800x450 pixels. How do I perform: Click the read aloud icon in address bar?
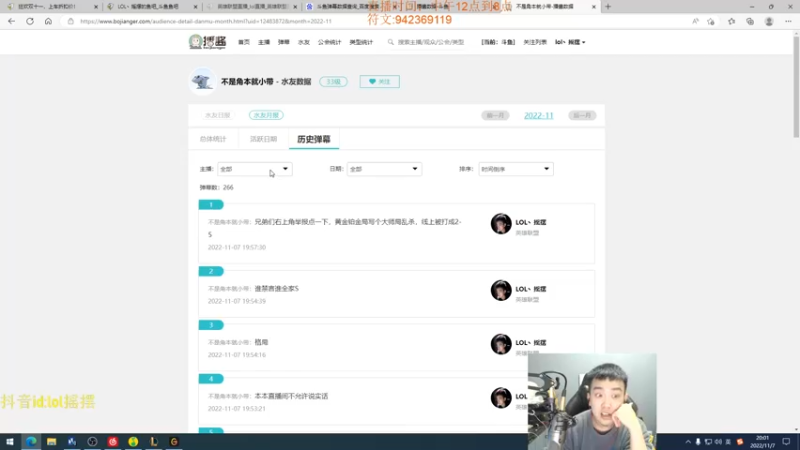[x=695, y=21]
